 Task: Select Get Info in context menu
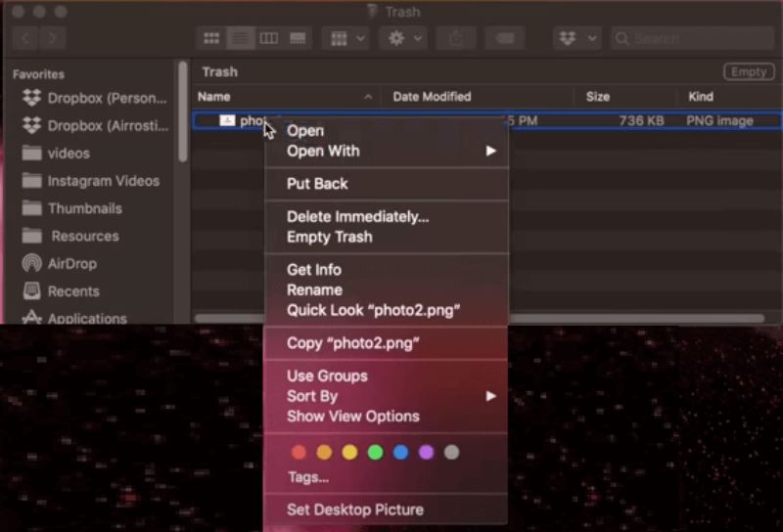pyautogui.click(x=313, y=269)
